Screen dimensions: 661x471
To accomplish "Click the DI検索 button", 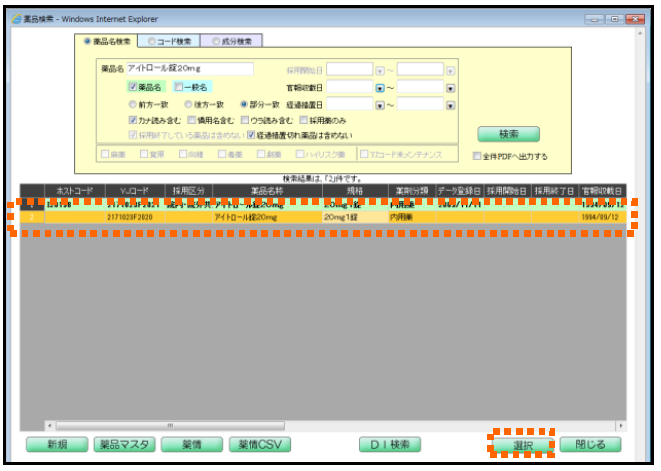I will point(390,445).
